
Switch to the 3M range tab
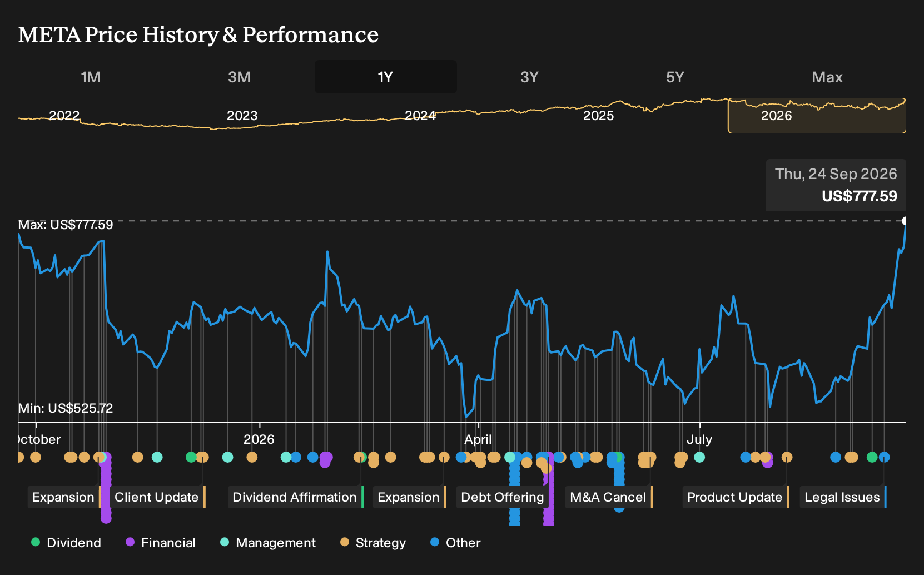(239, 77)
